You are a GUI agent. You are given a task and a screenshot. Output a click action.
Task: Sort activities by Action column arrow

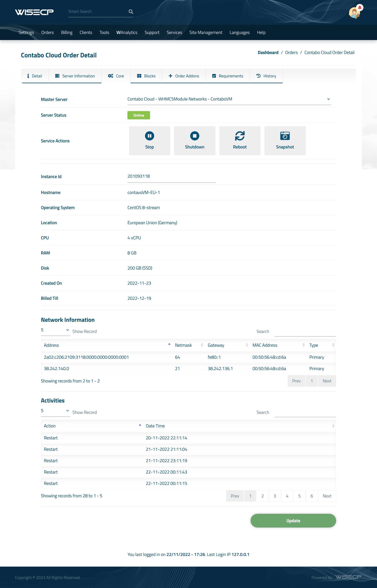[140, 425]
